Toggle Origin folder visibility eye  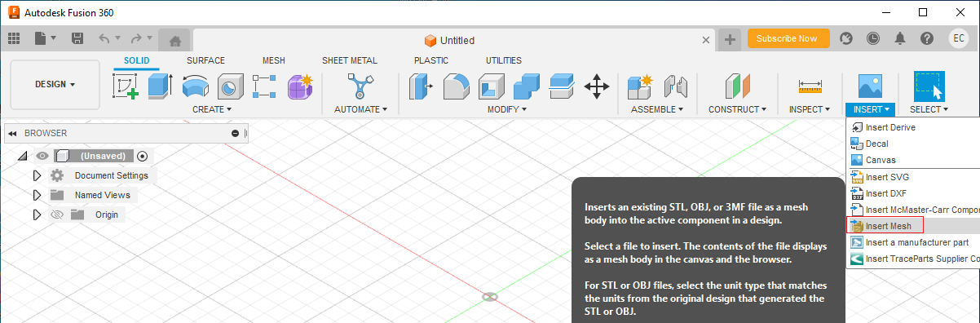coord(57,215)
